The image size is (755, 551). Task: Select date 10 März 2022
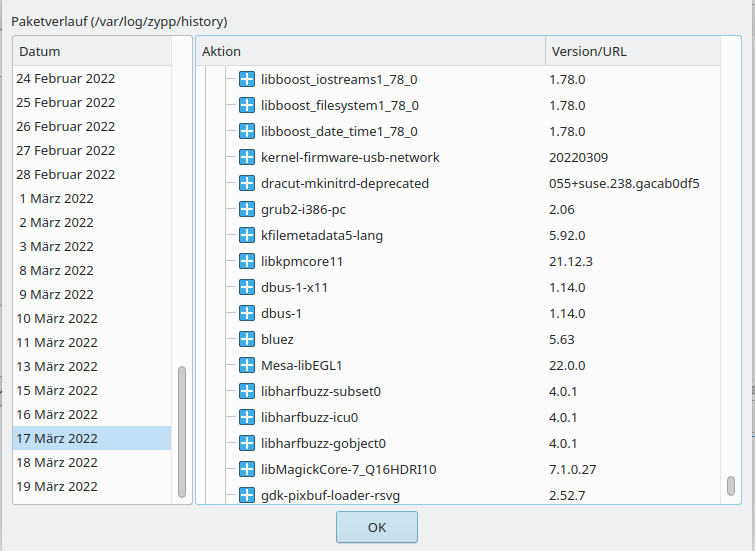92,318
